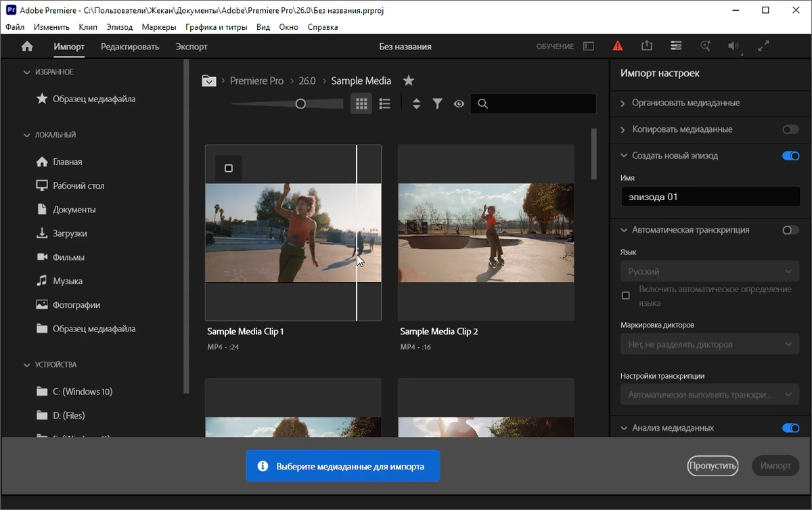Open the Файл menu
Screen dimensions: 812x510
pyautogui.click(x=15, y=27)
